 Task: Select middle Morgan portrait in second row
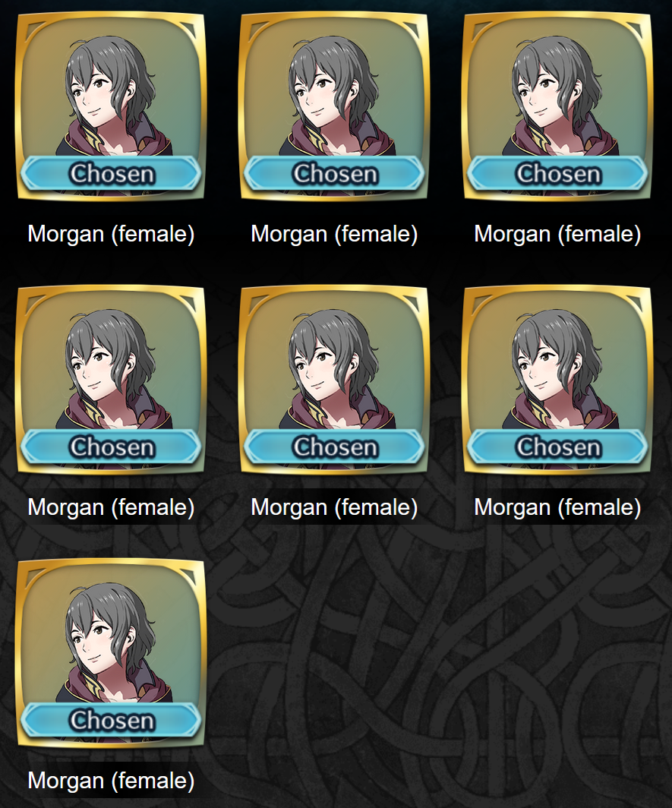(x=334, y=379)
